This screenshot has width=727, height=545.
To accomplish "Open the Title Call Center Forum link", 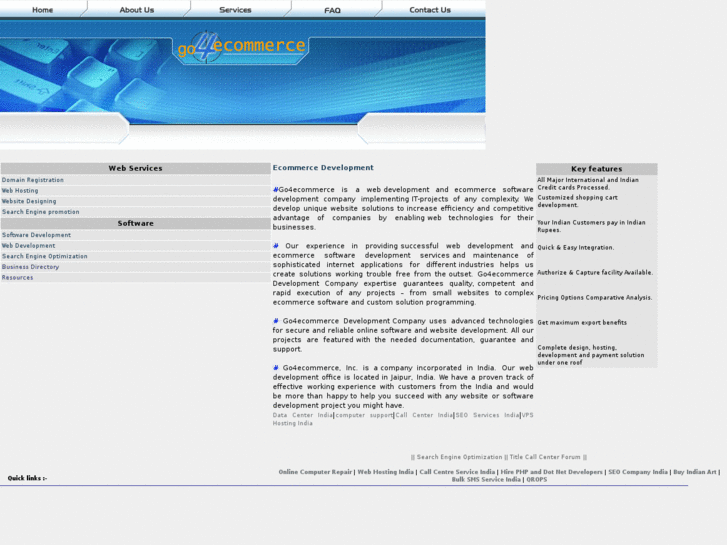I will (545, 457).
